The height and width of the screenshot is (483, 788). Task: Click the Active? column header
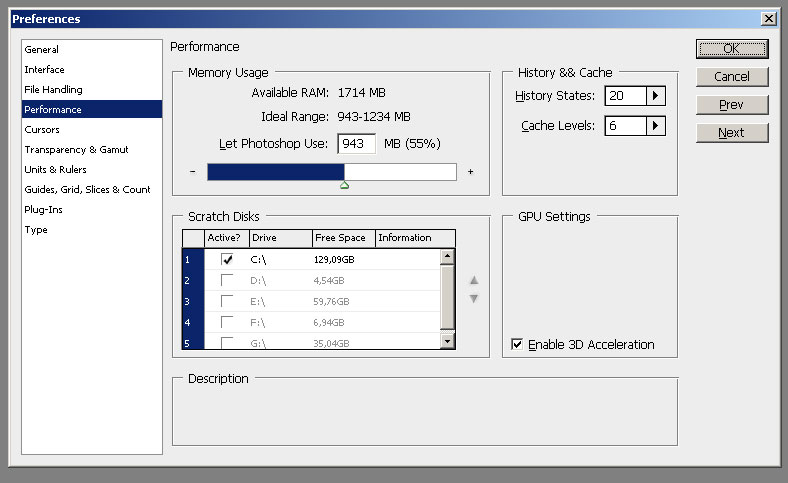(x=227, y=238)
